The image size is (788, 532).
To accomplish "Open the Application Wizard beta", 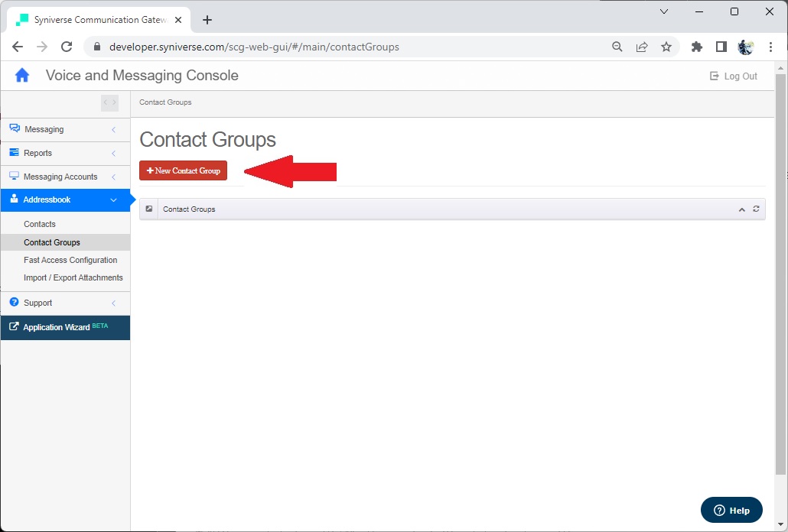I will (x=65, y=327).
